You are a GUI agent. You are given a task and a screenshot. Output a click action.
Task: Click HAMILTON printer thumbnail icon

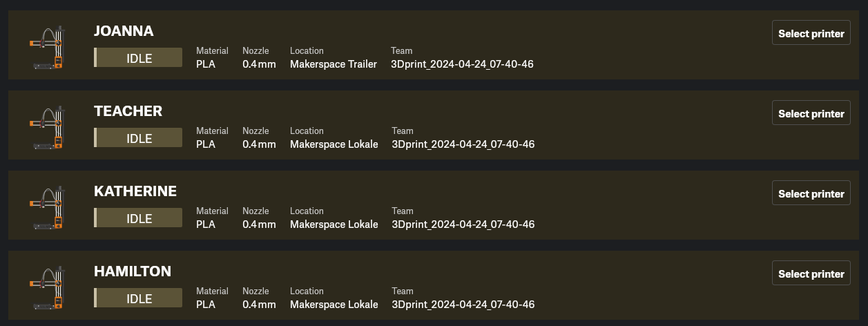[x=47, y=288]
